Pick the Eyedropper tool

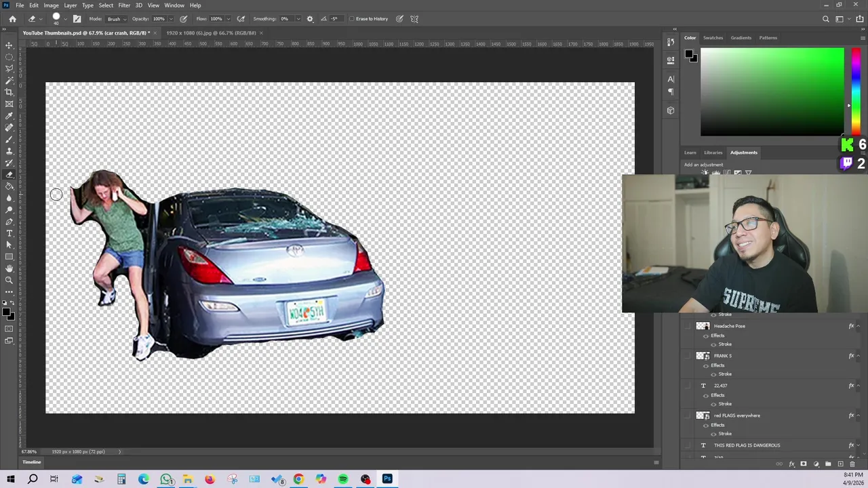tap(9, 116)
